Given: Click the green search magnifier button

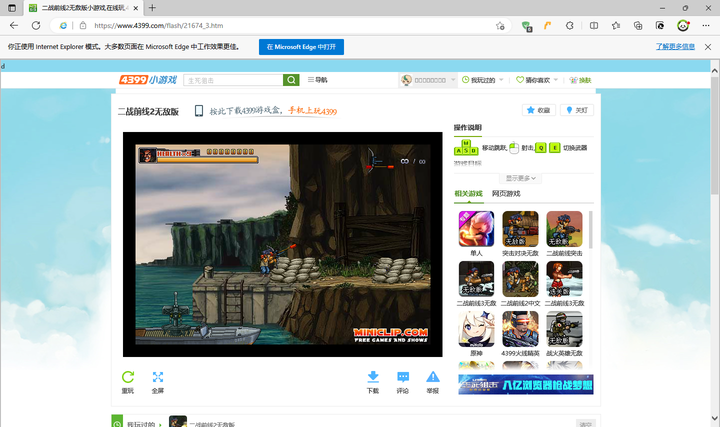Looking at the screenshot, I should click(x=291, y=80).
